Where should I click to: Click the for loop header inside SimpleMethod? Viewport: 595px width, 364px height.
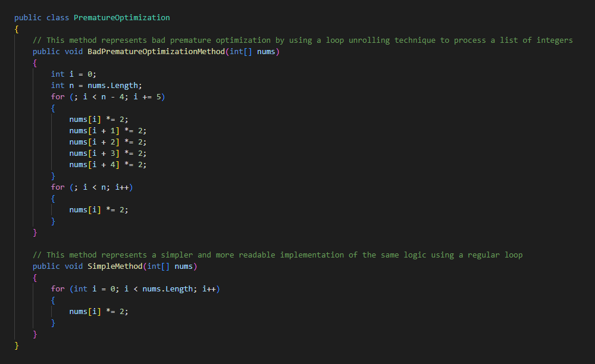point(137,288)
